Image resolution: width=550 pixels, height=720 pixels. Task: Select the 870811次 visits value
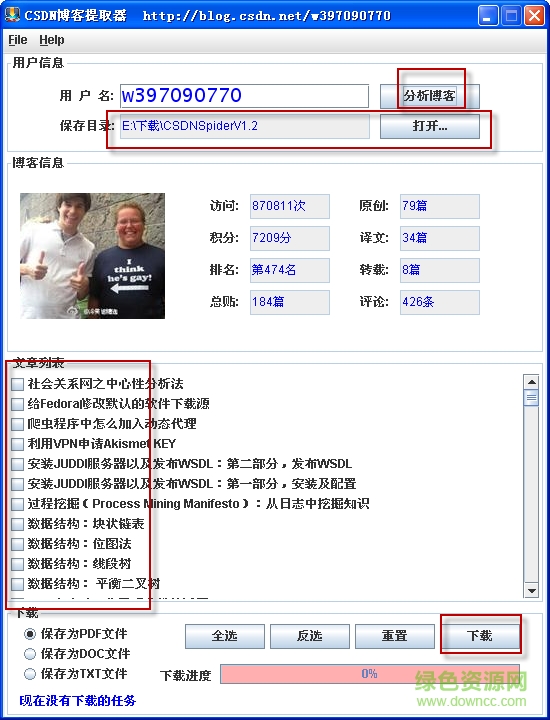tap(290, 206)
